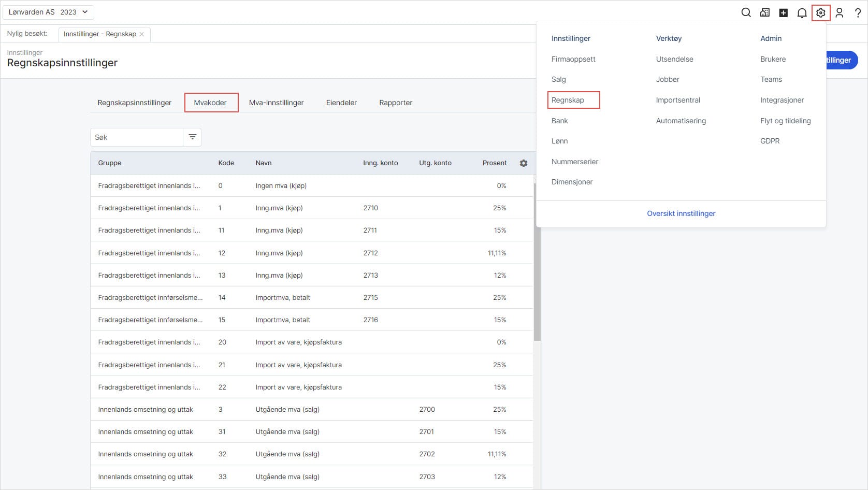Viewport: 868px width, 490px height.
Task: Open the notifications bell
Action: 802,13
